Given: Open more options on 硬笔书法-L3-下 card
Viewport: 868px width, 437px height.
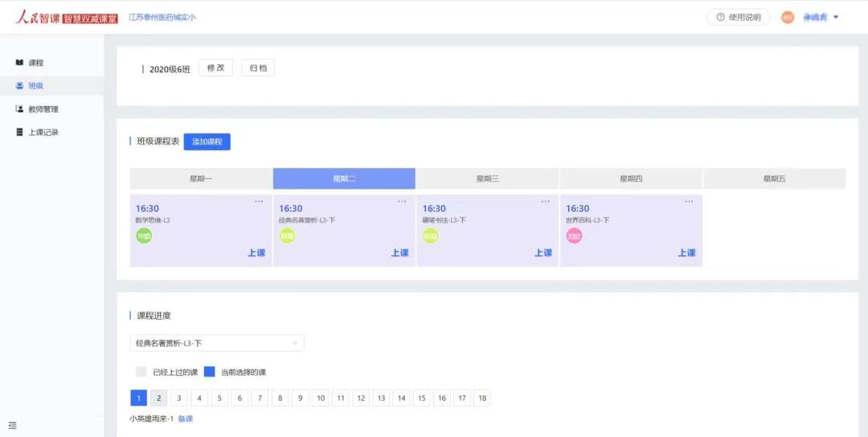Looking at the screenshot, I should click(546, 202).
